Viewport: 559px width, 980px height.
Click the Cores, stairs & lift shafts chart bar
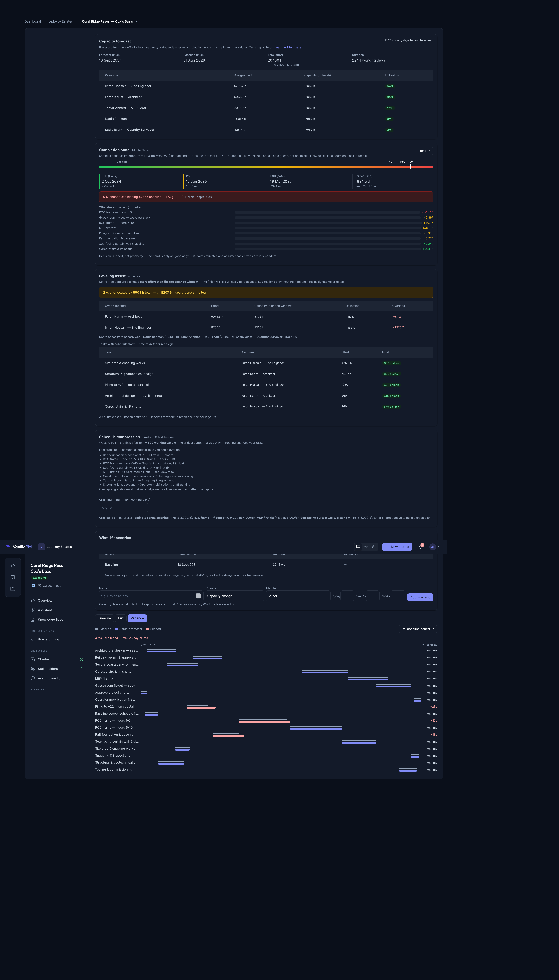324,672
